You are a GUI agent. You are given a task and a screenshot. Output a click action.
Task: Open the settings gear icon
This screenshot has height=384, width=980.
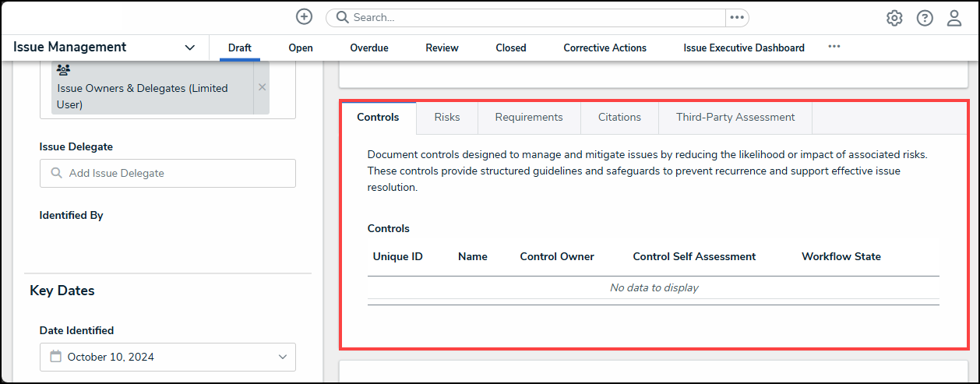tap(894, 18)
